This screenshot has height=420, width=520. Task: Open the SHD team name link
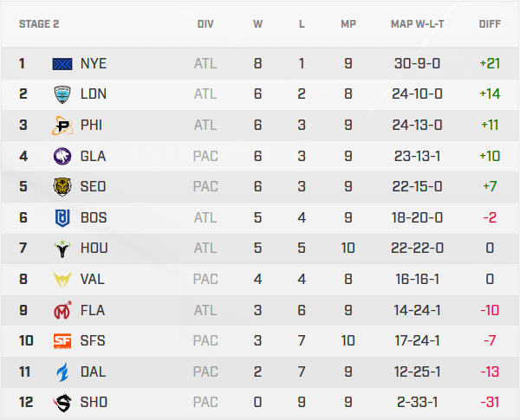(94, 403)
